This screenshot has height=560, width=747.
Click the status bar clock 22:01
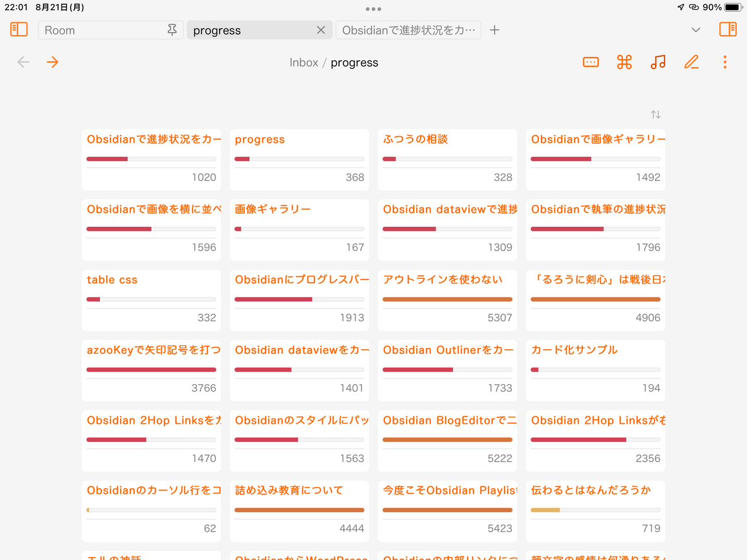tap(16, 7)
